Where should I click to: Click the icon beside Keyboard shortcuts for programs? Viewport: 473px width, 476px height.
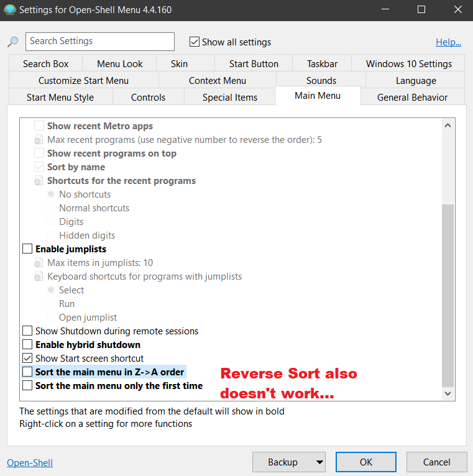pyautogui.click(x=39, y=277)
